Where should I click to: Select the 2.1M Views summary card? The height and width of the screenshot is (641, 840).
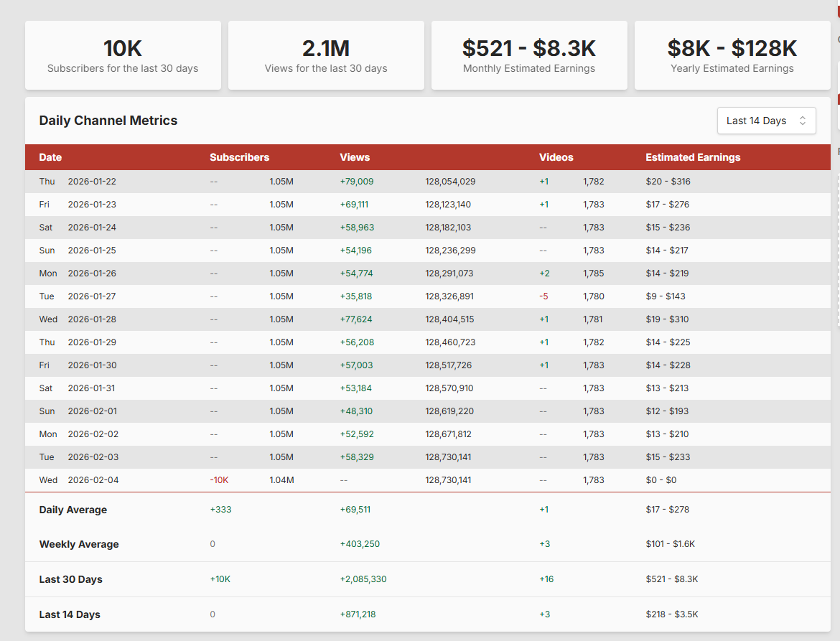pyautogui.click(x=326, y=55)
